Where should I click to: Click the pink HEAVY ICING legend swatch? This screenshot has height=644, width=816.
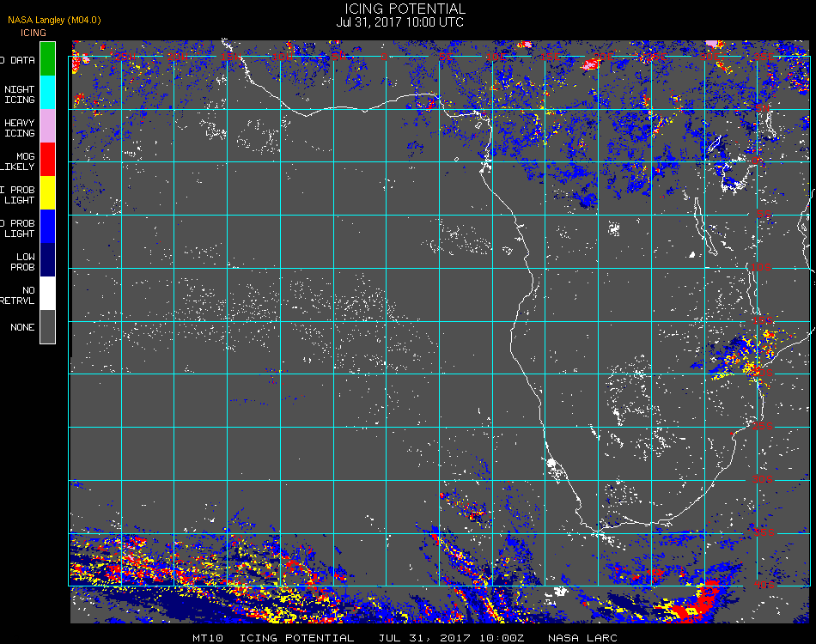pyautogui.click(x=47, y=126)
